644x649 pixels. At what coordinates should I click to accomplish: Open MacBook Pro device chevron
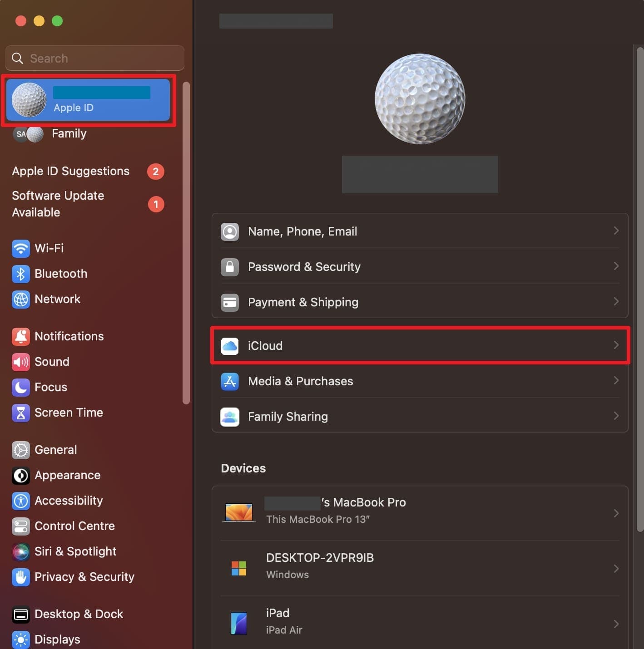616,513
